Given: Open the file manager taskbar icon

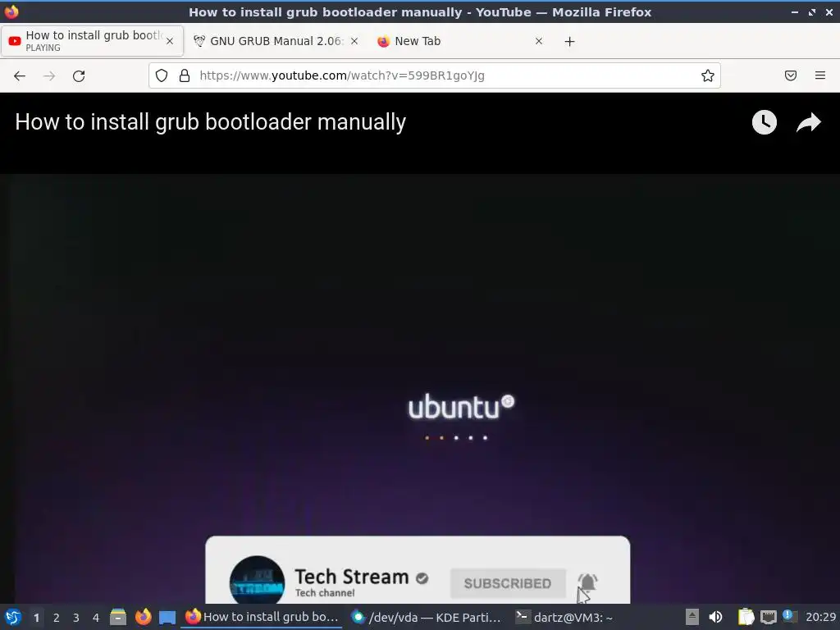Looking at the screenshot, I should pos(118,617).
